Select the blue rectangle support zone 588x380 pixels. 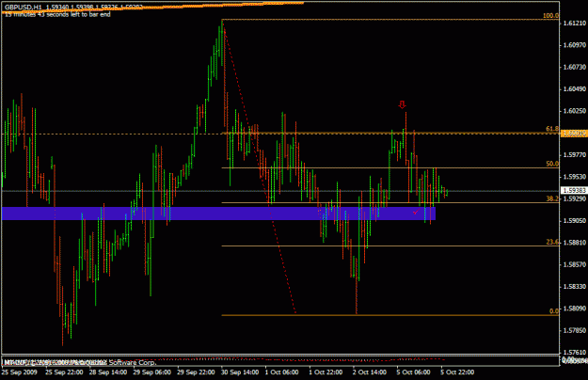218,214
